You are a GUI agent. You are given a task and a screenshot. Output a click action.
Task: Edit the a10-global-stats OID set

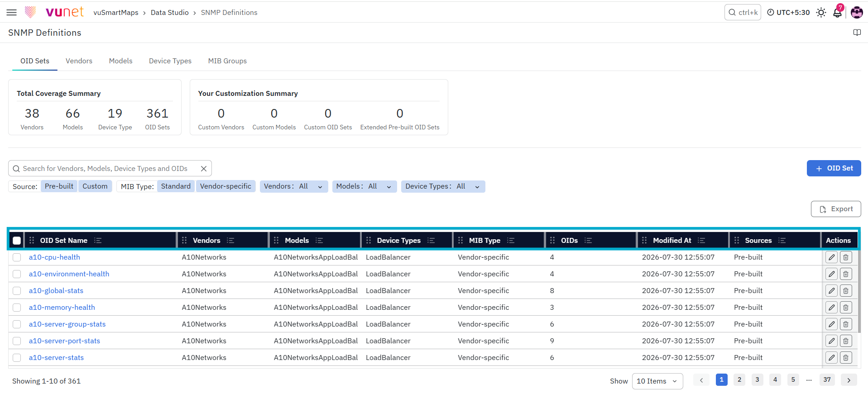point(831,291)
